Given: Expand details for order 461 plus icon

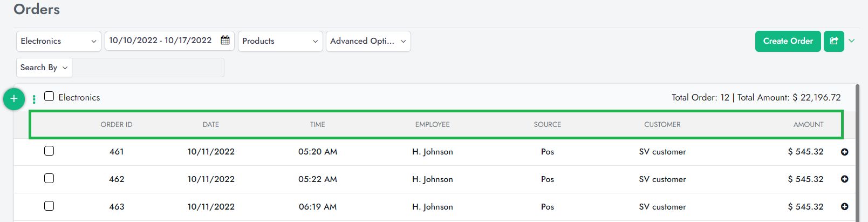Looking at the screenshot, I should [x=845, y=152].
